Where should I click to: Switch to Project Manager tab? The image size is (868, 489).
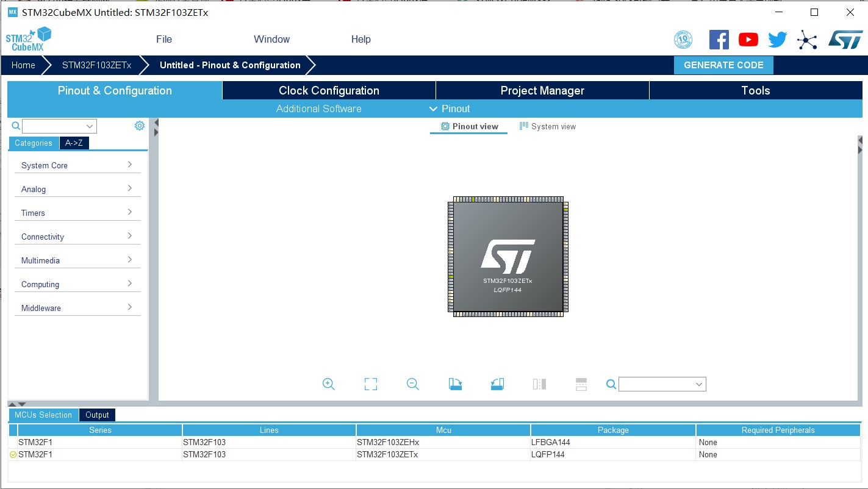click(542, 91)
